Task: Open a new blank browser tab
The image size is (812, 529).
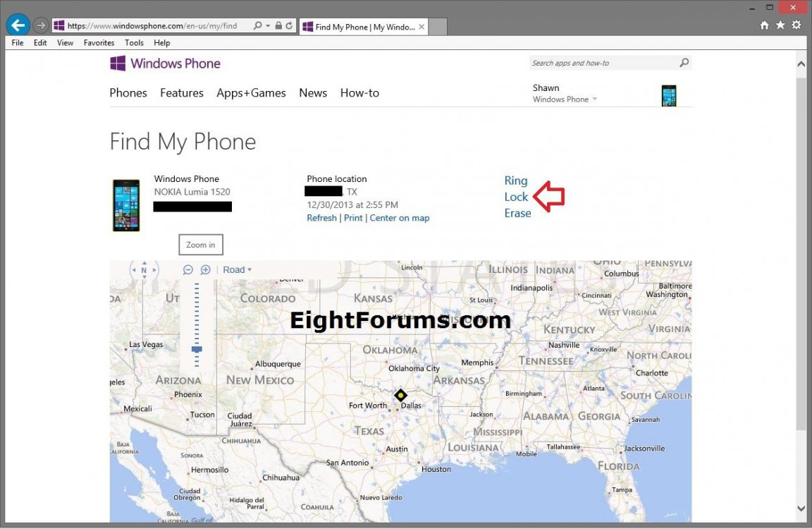Action: (438, 27)
